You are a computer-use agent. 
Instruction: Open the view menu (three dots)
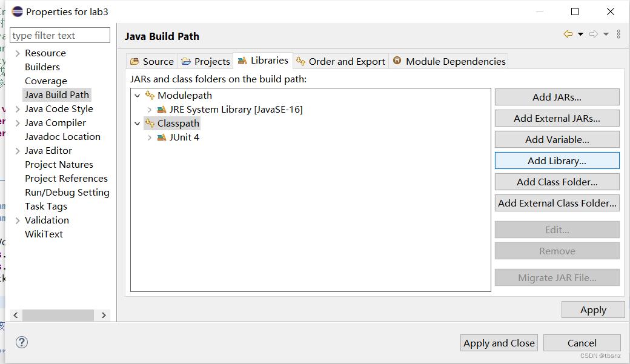coord(618,34)
